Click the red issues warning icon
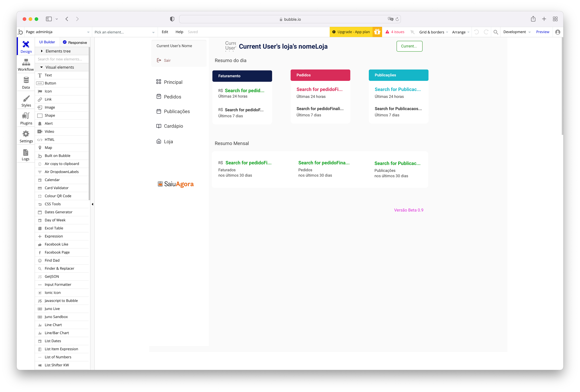The width and height of the screenshot is (580, 392). [x=387, y=32]
